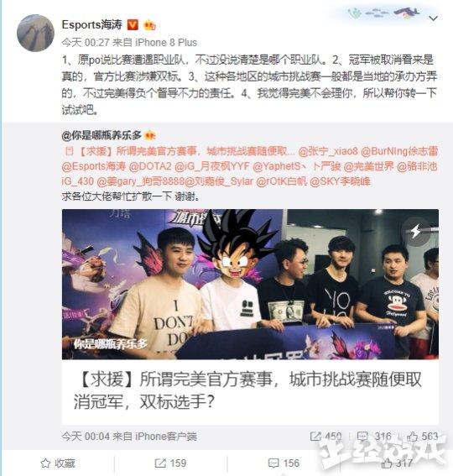Screen dimensions: 453x476
Task: Open mention @张宁_xiao8
Action: pos(328,151)
